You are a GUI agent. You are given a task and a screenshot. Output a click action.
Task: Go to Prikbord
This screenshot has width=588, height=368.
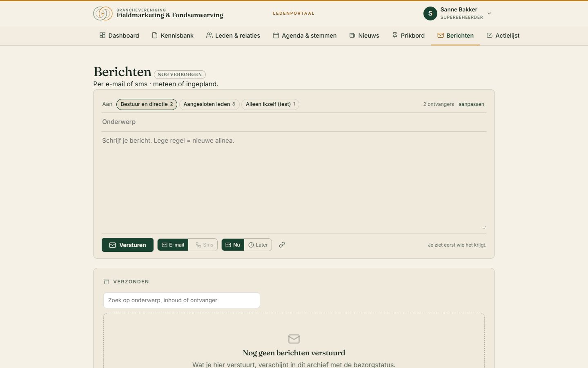point(408,36)
